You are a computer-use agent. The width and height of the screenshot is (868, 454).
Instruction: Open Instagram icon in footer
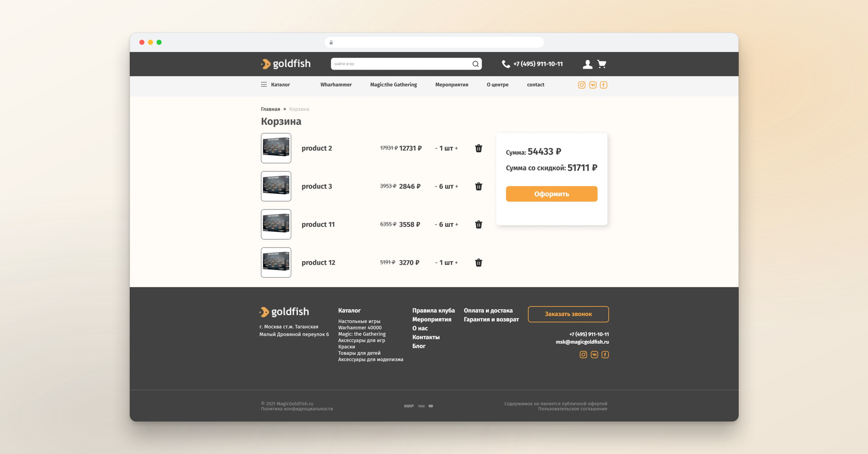pyautogui.click(x=583, y=355)
